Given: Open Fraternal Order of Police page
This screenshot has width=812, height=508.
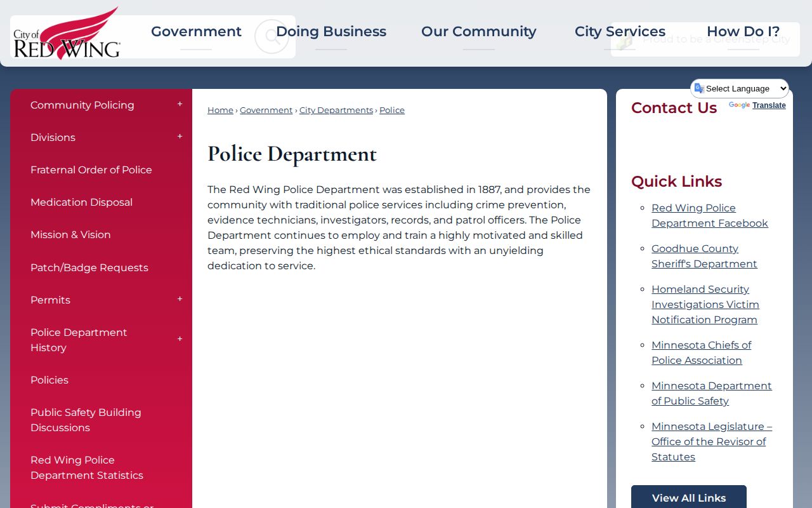Looking at the screenshot, I should [91, 170].
